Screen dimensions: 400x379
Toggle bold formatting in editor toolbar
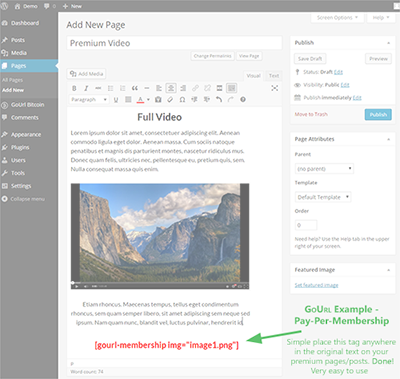tap(74, 88)
